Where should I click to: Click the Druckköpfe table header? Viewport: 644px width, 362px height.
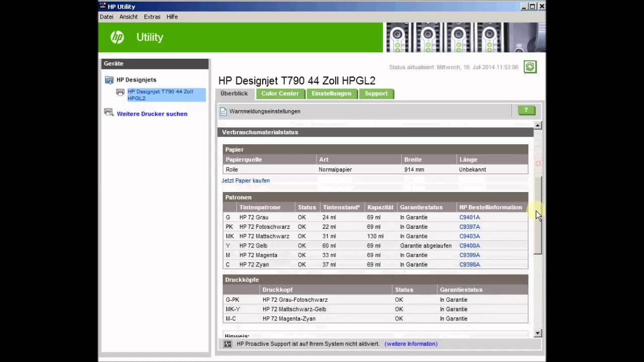[x=375, y=280]
